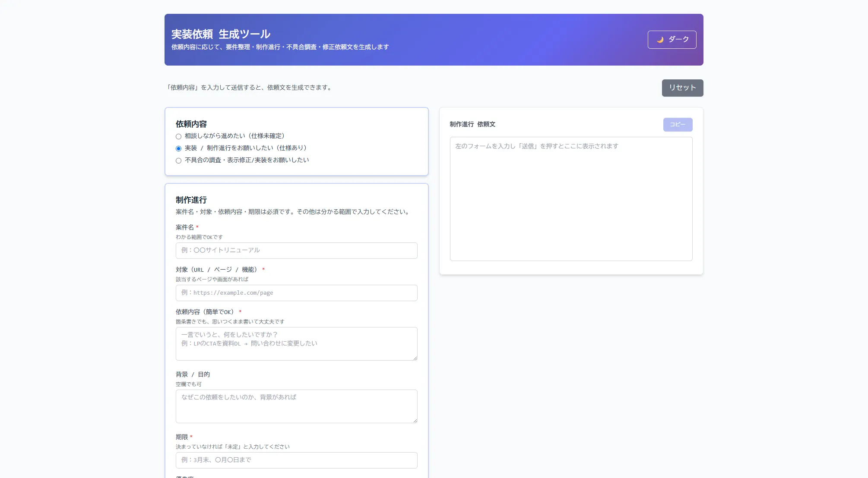Click the 制作進行 section heading
The height and width of the screenshot is (478, 868).
point(191,200)
